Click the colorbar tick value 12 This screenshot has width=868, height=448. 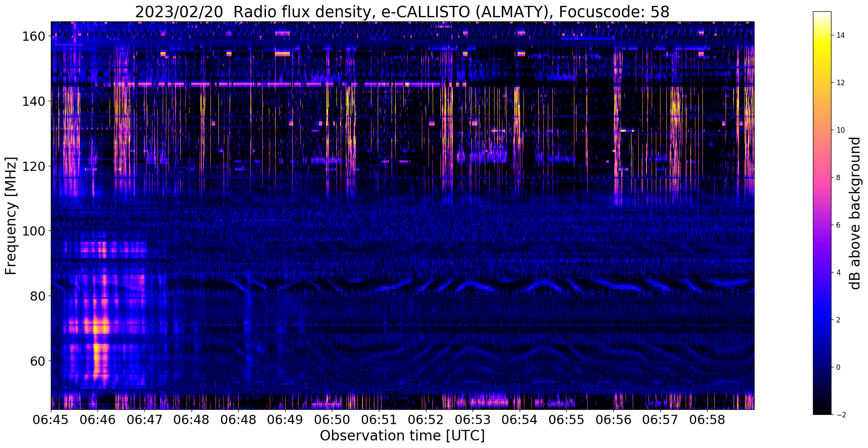pyautogui.click(x=841, y=83)
